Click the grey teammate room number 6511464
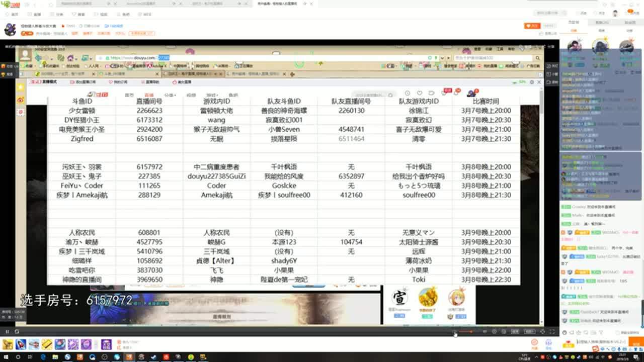The height and width of the screenshot is (362, 644). [351, 139]
